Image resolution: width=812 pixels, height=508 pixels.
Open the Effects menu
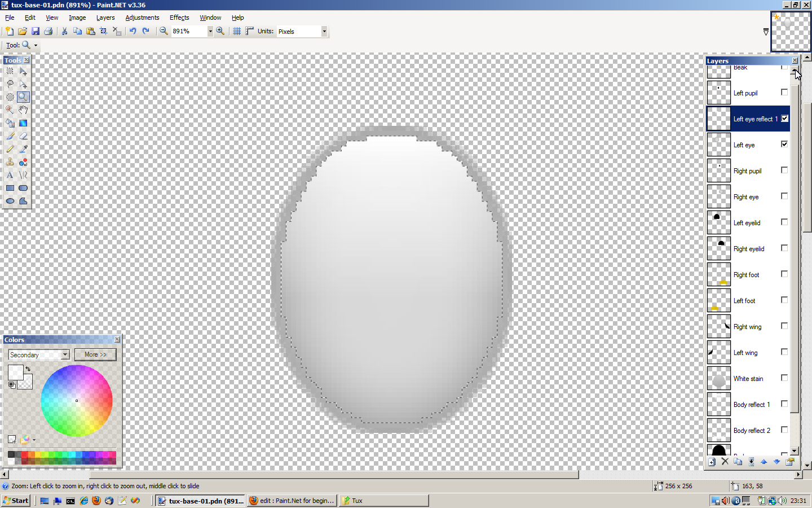click(179, 17)
